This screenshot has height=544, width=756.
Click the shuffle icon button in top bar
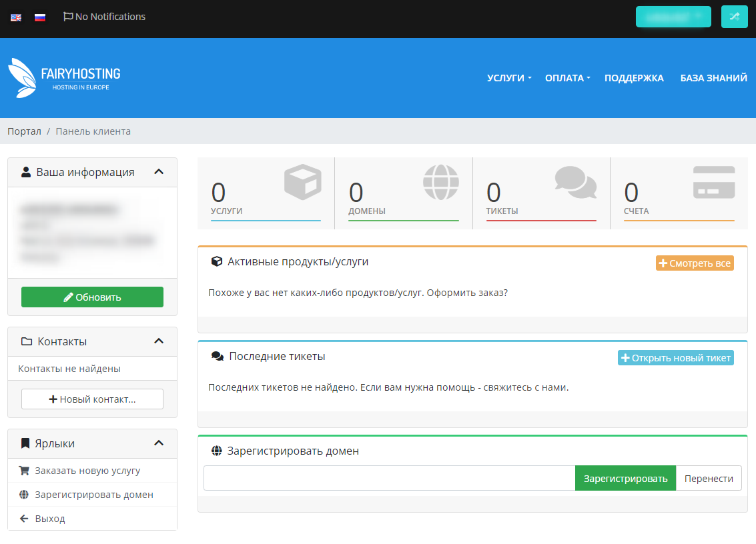pos(734,17)
